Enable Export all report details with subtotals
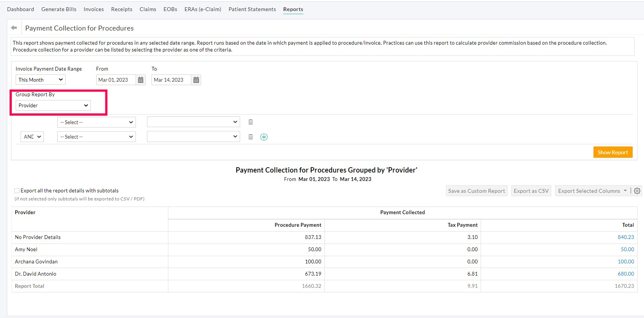The width and height of the screenshot is (644, 318). point(17,191)
